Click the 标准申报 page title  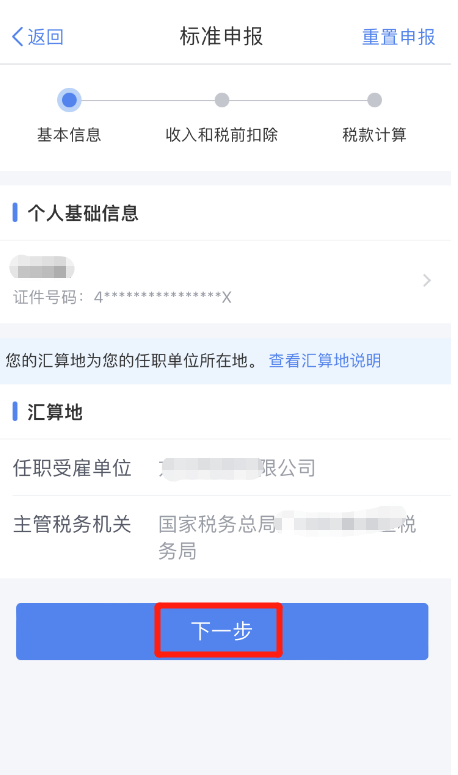221,37
